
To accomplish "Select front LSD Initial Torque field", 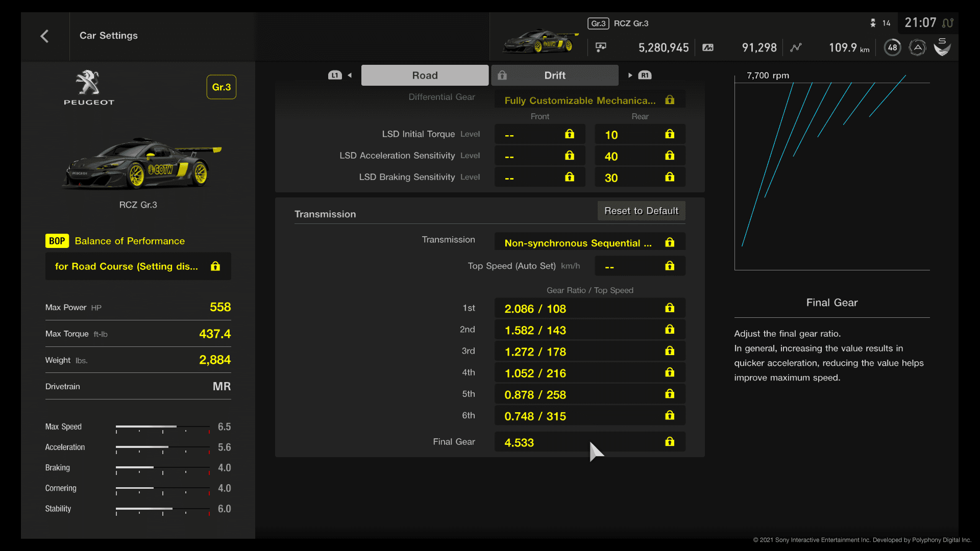I will pos(540,134).
